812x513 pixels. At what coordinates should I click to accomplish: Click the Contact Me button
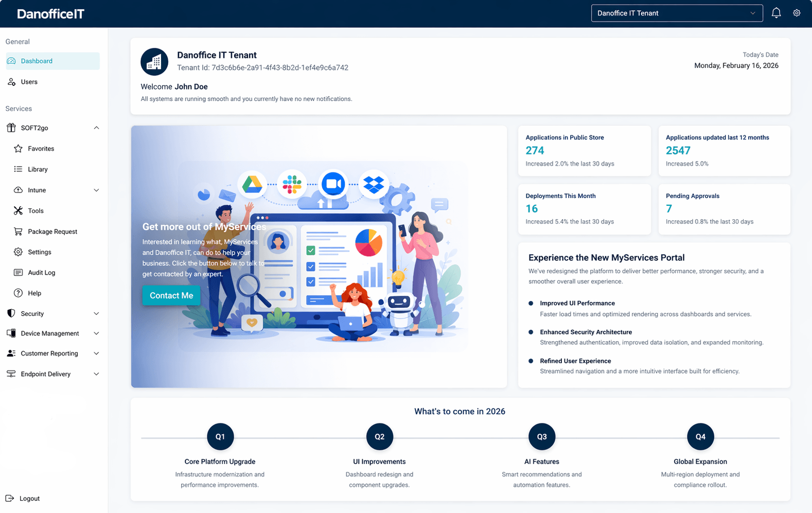point(171,295)
